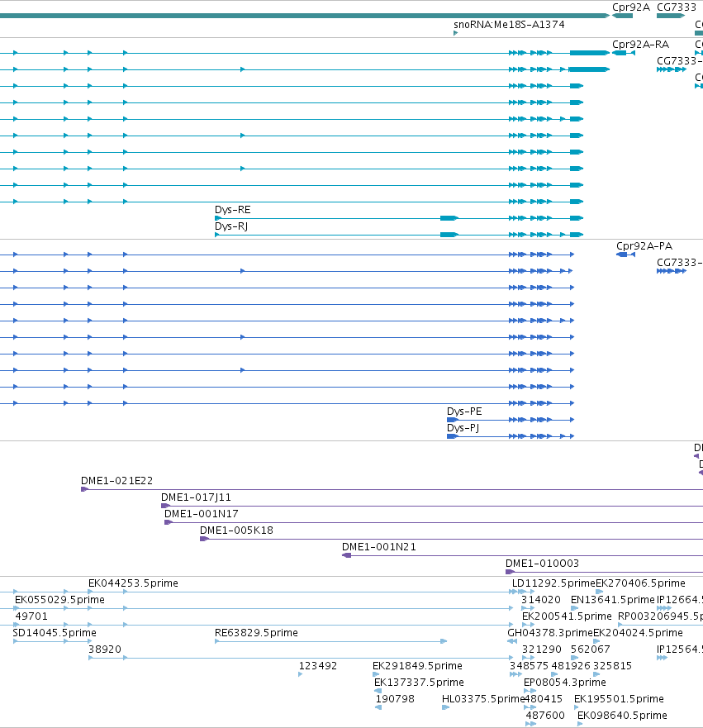
Task: Click the 314020 feature label
Action: point(541,600)
